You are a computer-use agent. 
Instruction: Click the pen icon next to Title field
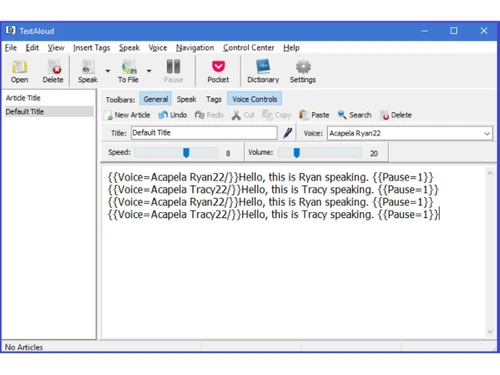tap(288, 133)
